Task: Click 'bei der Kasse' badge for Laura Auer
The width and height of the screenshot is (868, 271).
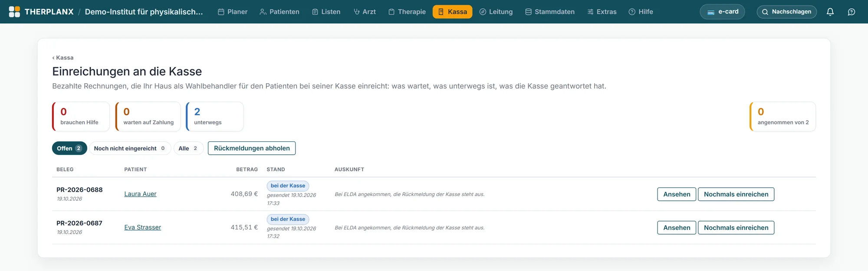Action: (288, 186)
